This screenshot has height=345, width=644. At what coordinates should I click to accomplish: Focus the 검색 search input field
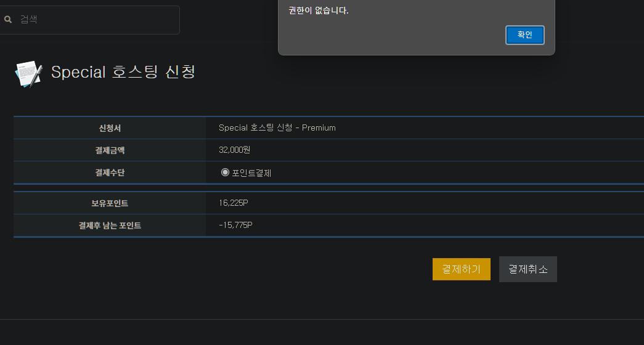92,20
